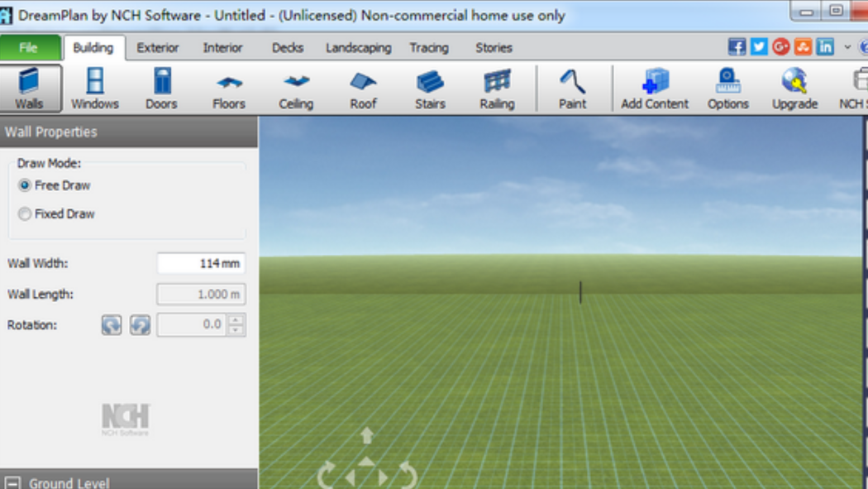Switch to the Building tab

(x=93, y=48)
